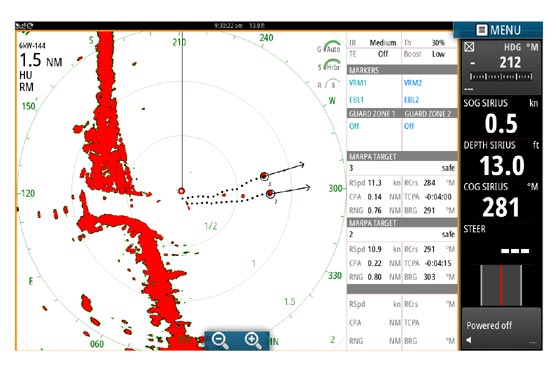Click the 1.5 NM range readout
Screen dimensions: 558x372
tap(41, 60)
